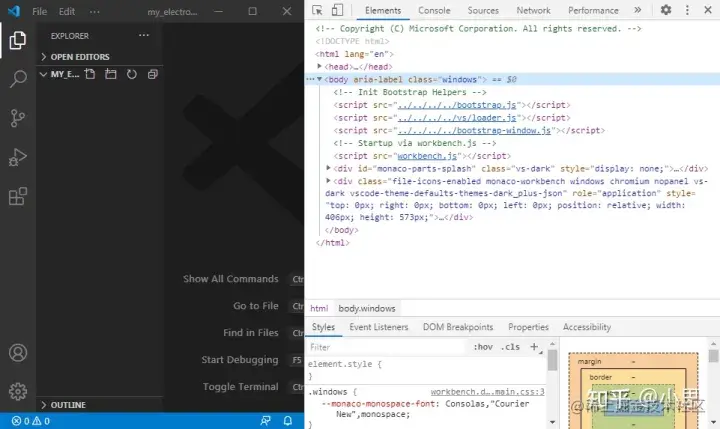
Task: Click the VS Code logo icon
Action: (x=14, y=11)
